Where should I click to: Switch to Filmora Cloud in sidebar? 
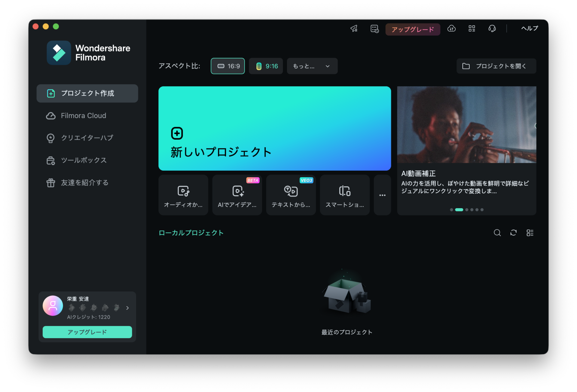84,116
